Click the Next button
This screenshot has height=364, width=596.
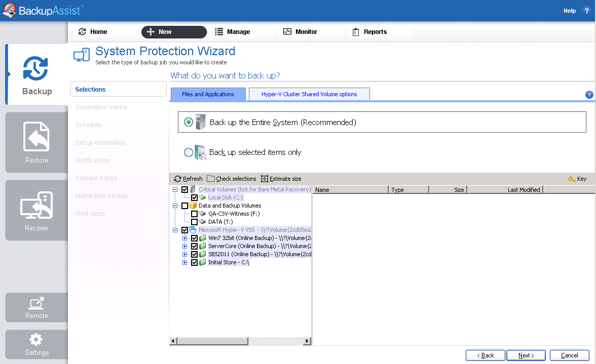pyautogui.click(x=526, y=355)
